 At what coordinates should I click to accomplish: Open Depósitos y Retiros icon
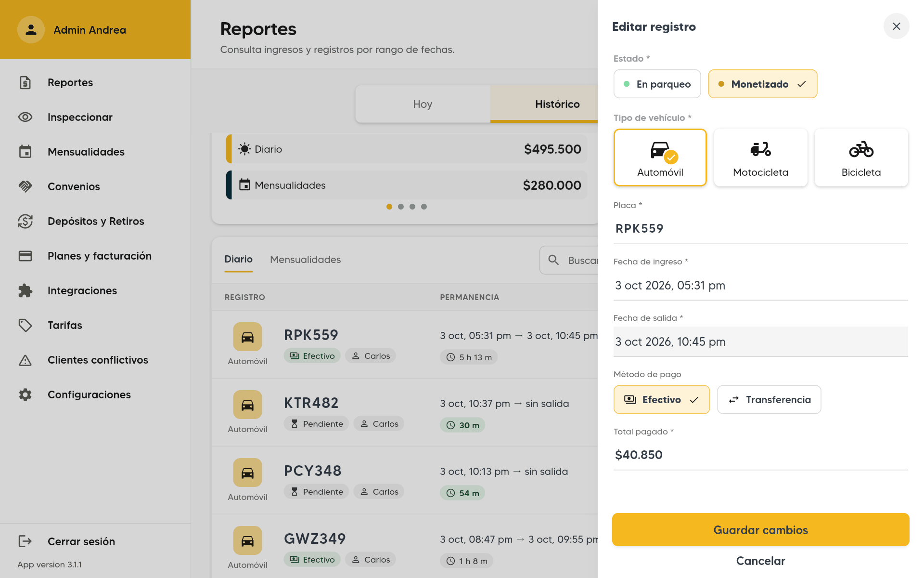tap(25, 221)
